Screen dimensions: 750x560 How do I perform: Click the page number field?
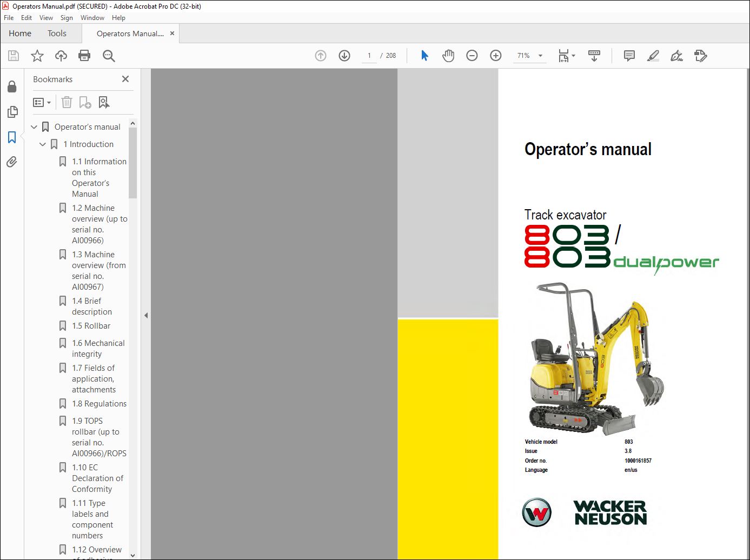click(369, 56)
